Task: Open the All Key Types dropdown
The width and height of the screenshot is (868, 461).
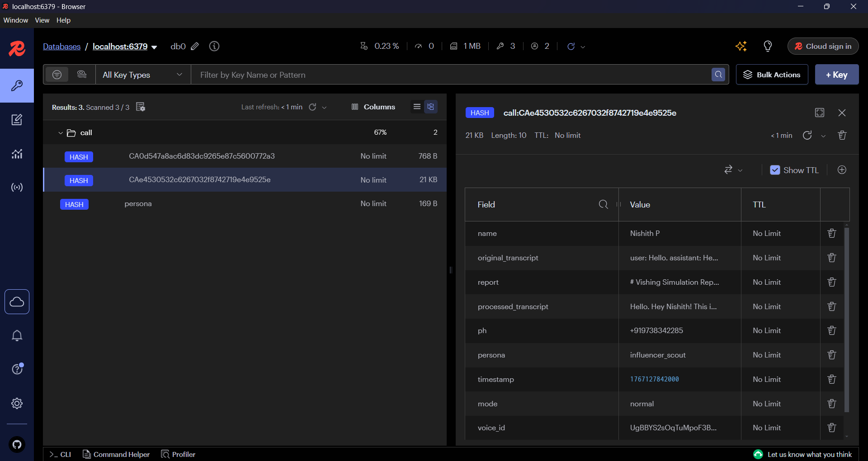Action: 143,75
